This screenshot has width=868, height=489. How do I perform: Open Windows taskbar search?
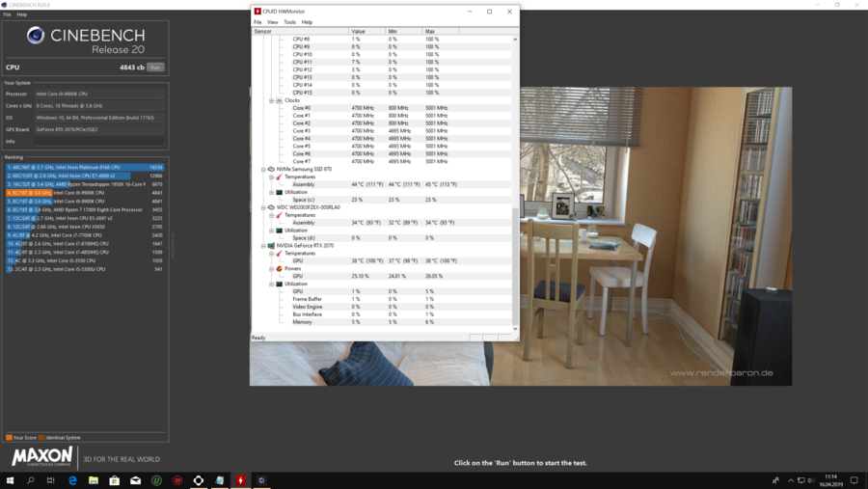(x=31, y=480)
